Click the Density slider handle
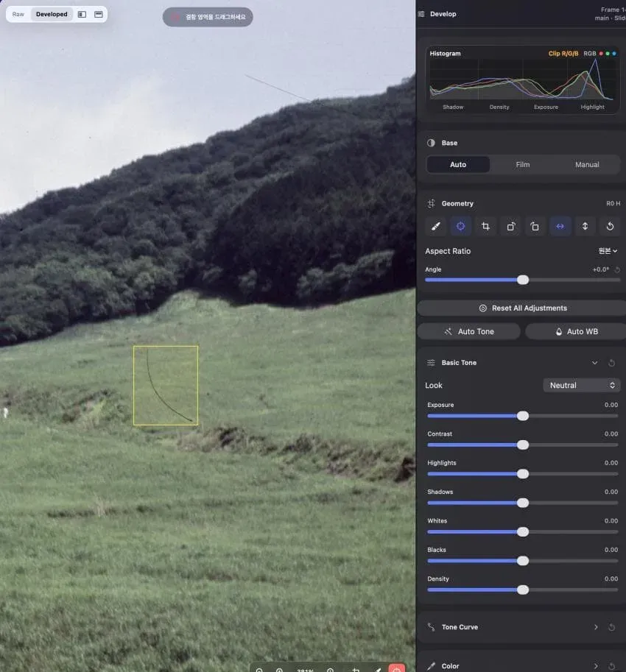 [523, 590]
